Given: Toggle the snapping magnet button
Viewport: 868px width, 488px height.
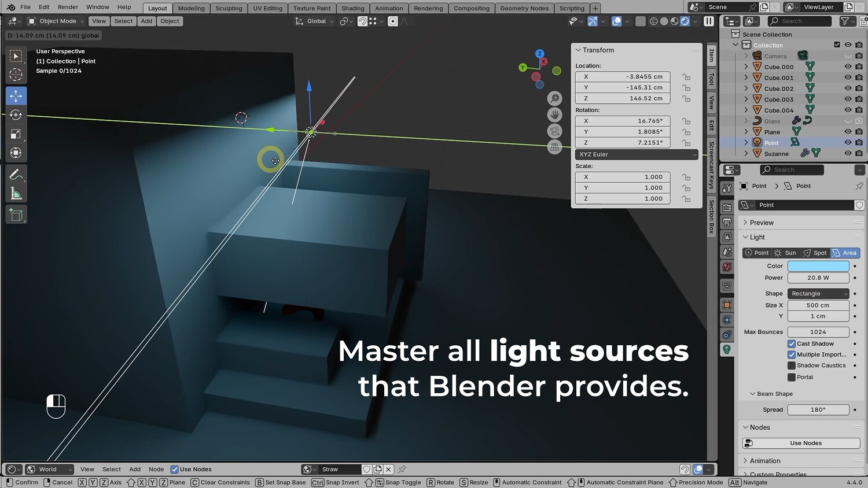Looking at the screenshot, I should click(362, 21).
